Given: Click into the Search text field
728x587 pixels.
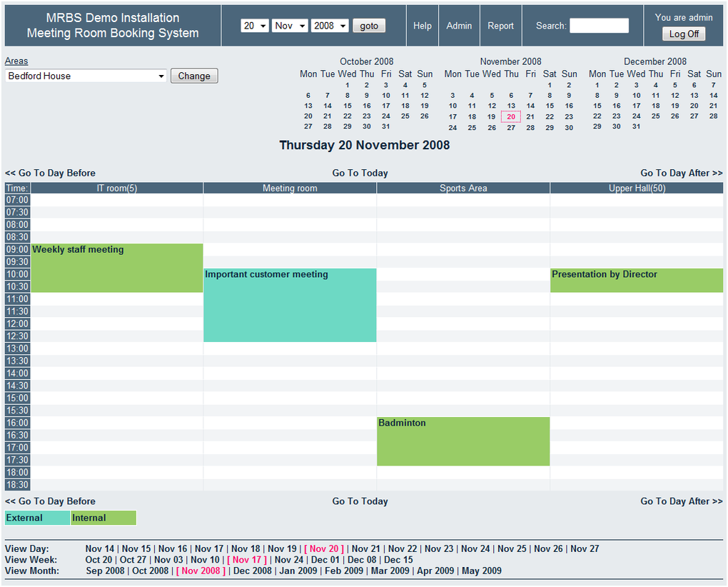Looking at the screenshot, I should coord(599,26).
